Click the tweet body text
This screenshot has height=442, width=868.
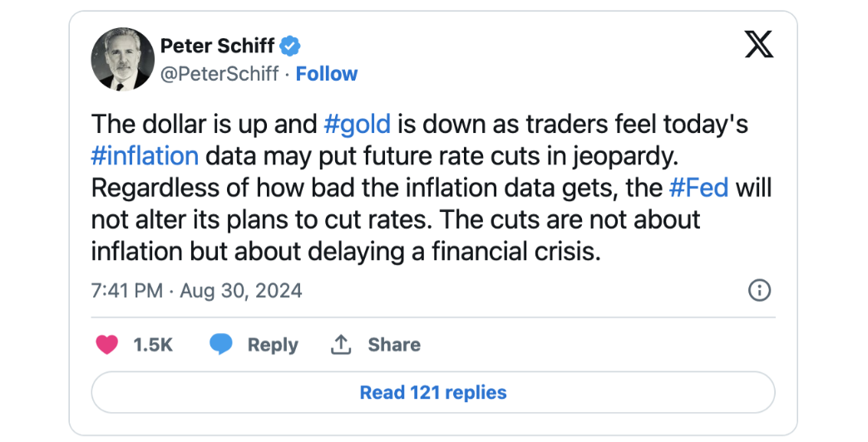tap(432, 188)
